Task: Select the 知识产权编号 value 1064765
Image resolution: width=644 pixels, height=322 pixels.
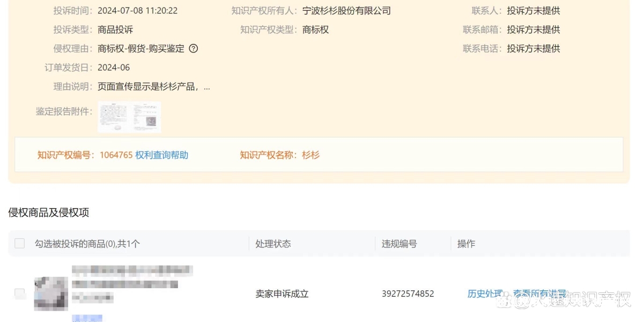Action: point(116,155)
